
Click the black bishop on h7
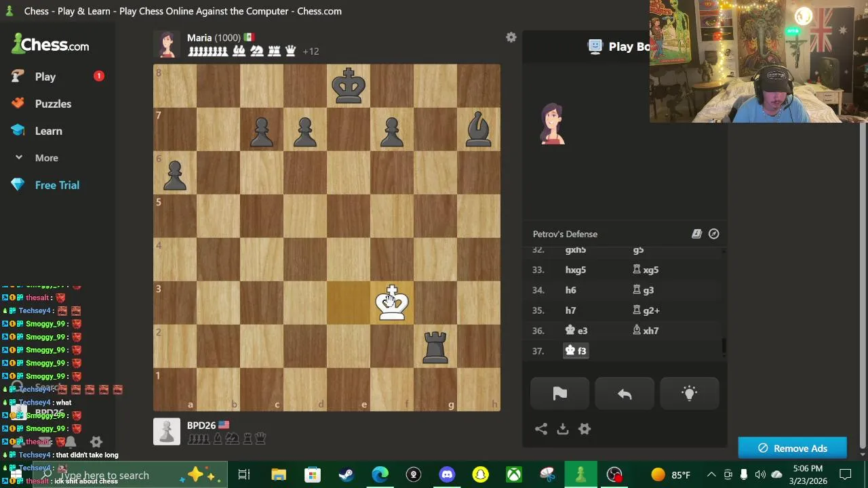[479, 129]
